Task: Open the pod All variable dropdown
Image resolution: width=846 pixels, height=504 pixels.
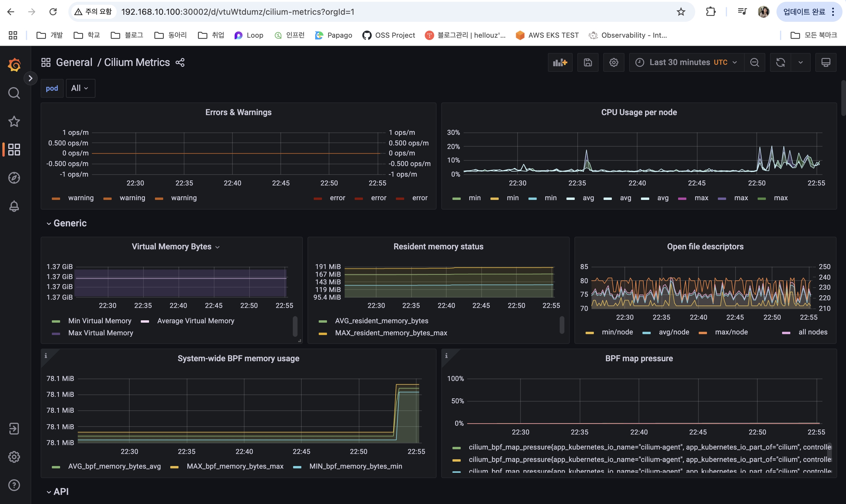Action: 80,88
